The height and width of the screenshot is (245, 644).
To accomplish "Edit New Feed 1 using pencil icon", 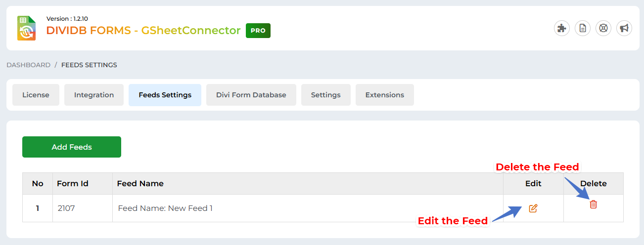I will point(533,208).
